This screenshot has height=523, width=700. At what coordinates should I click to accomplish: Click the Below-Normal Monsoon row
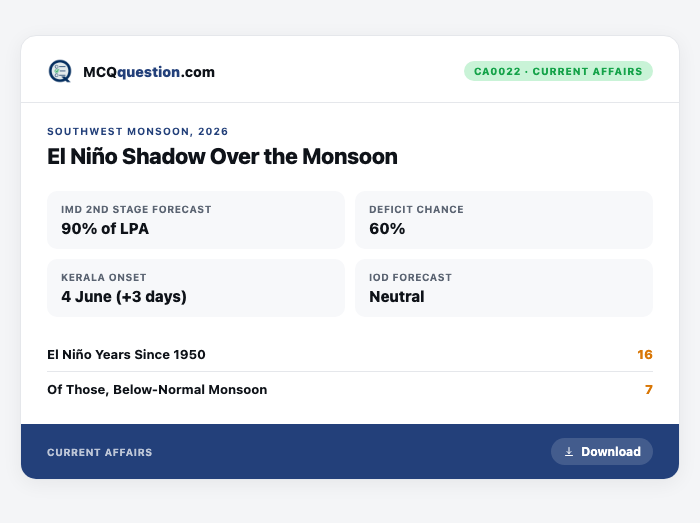point(350,390)
